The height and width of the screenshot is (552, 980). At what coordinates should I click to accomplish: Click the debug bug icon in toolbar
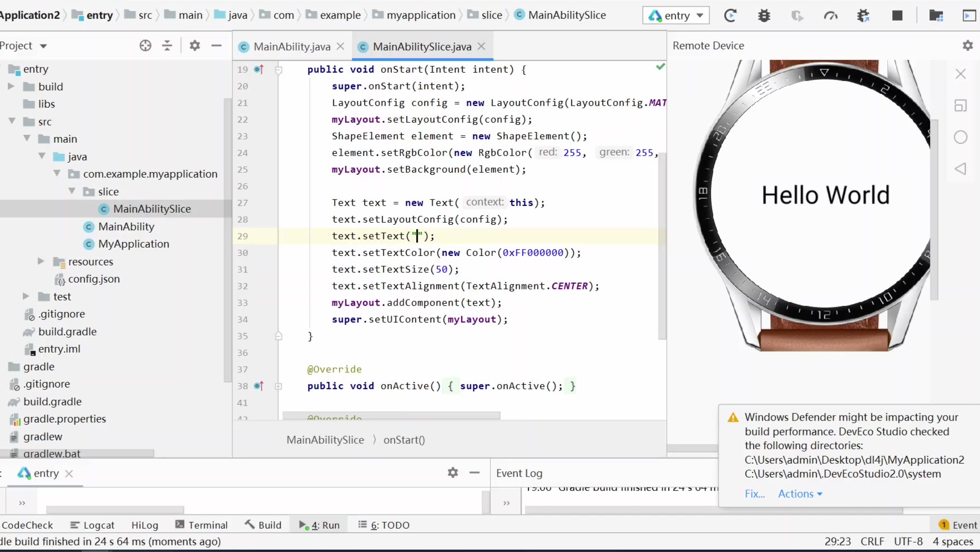(764, 16)
